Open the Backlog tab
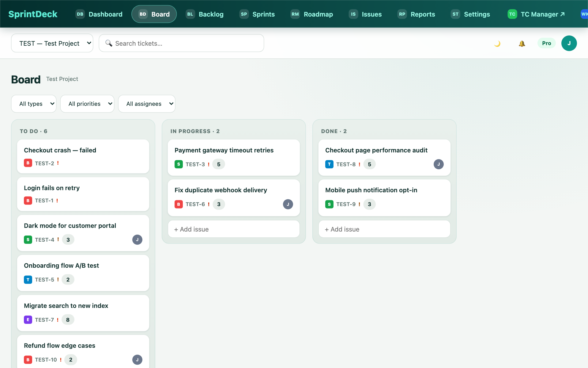The width and height of the screenshot is (588, 368). coord(205,14)
